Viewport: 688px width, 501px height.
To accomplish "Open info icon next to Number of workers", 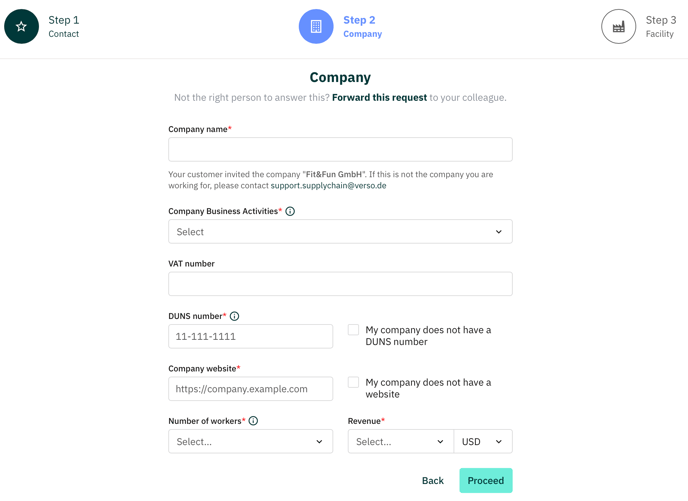I will [x=253, y=421].
